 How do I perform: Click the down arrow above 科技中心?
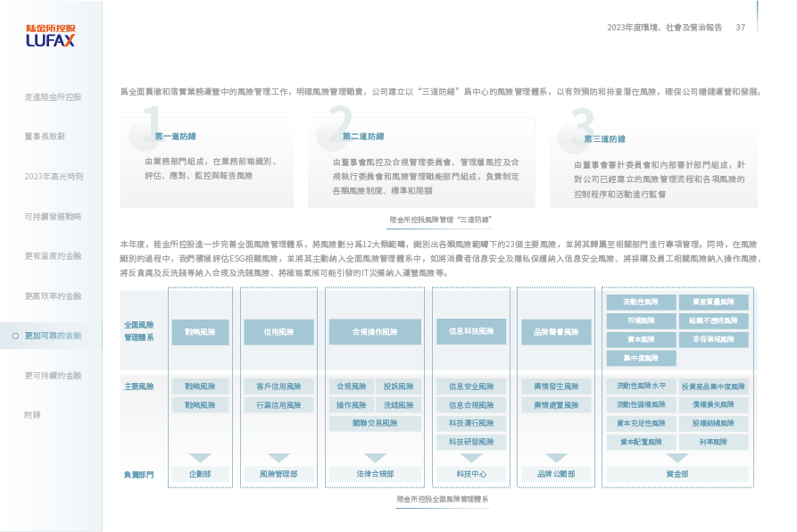471,458
